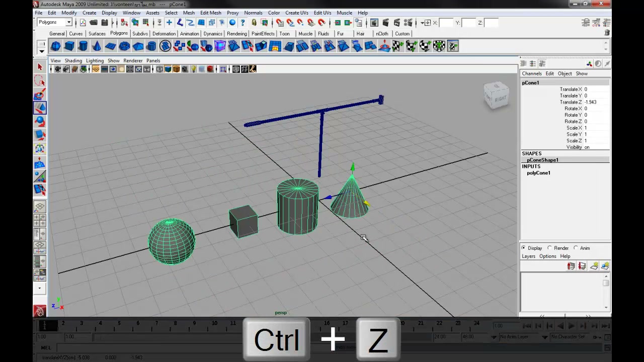Click the Translate Z value field
Screen dimensions: 644x362
596,102
